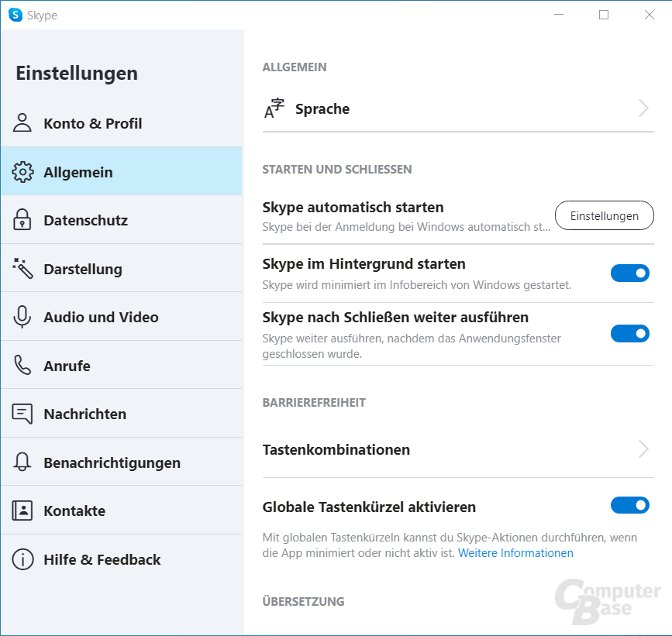Open Datenschutz via the lock icon
This screenshot has width=672, height=636.
[22, 219]
